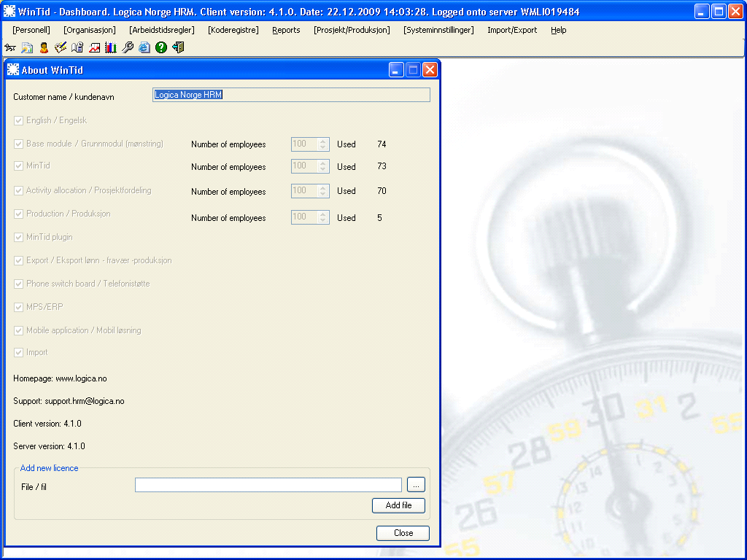
Task: Click the WinTid icon in the main title bar
Action: click(9, 11)
